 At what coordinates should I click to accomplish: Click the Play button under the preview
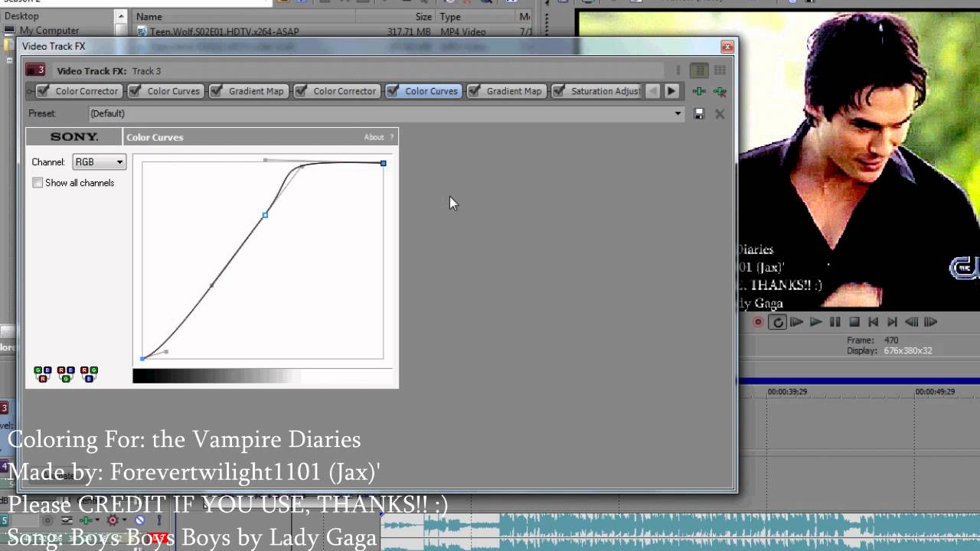coord(815,322)
